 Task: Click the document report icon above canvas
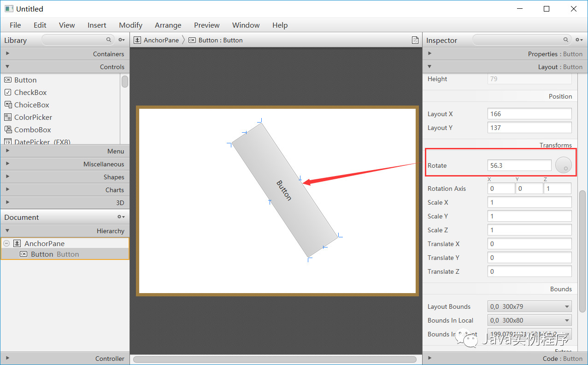415,40
